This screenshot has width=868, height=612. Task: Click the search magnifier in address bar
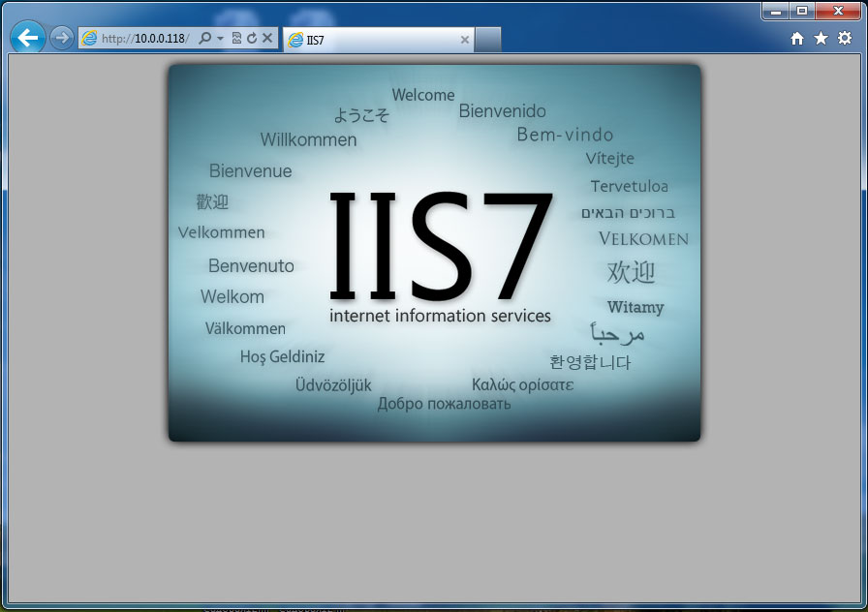(x=204, y=38)
